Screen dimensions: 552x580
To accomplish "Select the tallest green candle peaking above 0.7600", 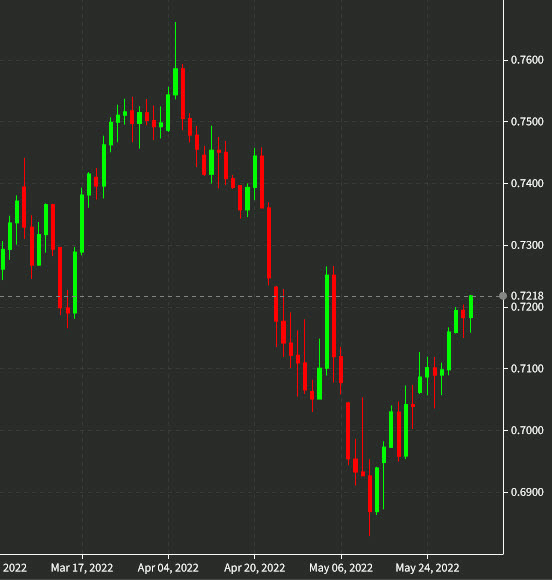I will pyautogui.click(x=175, y=81).
